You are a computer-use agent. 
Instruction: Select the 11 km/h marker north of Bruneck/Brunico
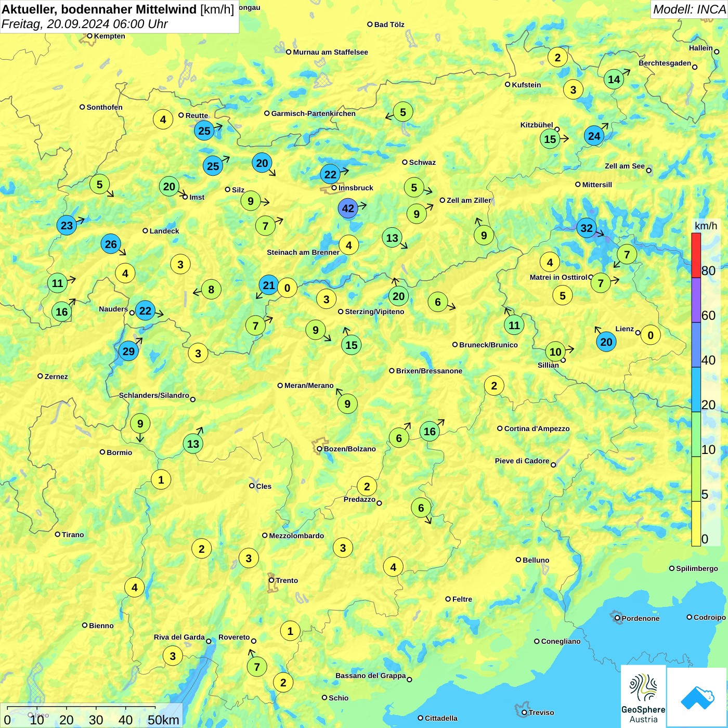click(x=514, y=325)
